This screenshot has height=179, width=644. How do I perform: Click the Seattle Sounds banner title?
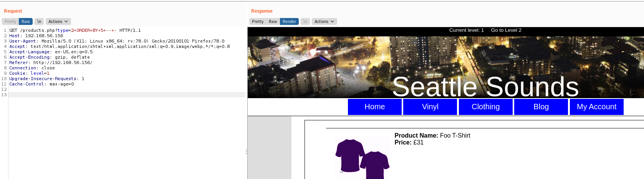(485, 87)
